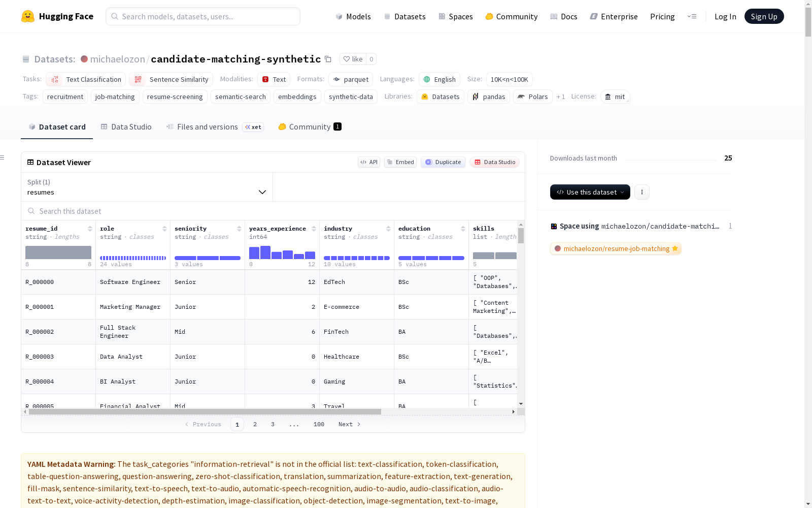Click the Log In link
Image resolution: width=812 pixels, height=508 pixels.
coord(725,16)
